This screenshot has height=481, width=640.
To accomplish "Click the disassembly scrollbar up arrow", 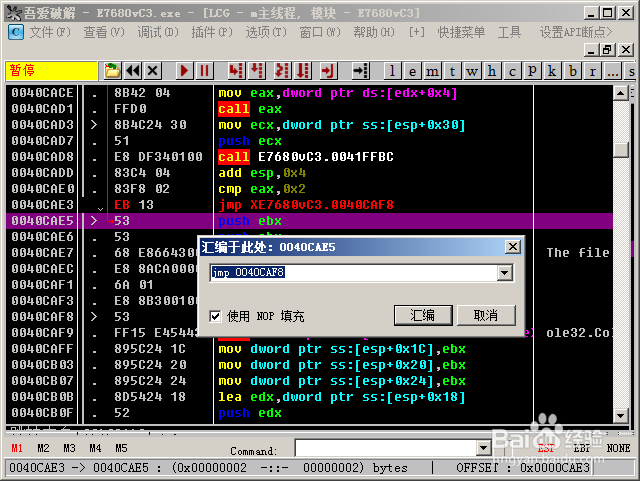I will point(620,93).
